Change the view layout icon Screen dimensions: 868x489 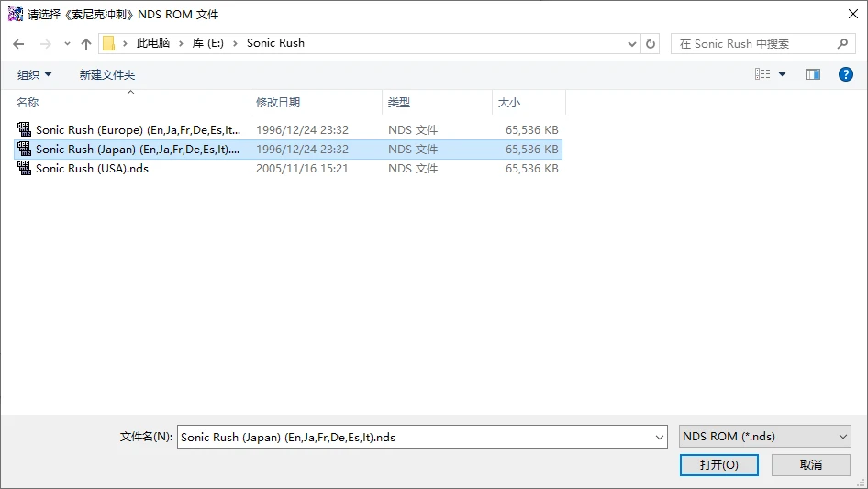(x=762, y=74)
